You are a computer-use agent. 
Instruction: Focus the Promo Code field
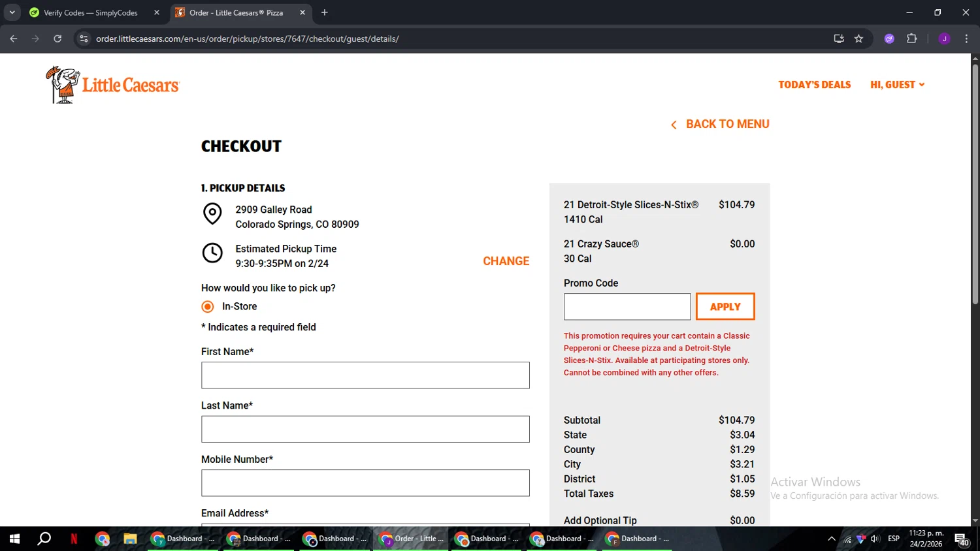pyautogui.click(x=627, y=306)
